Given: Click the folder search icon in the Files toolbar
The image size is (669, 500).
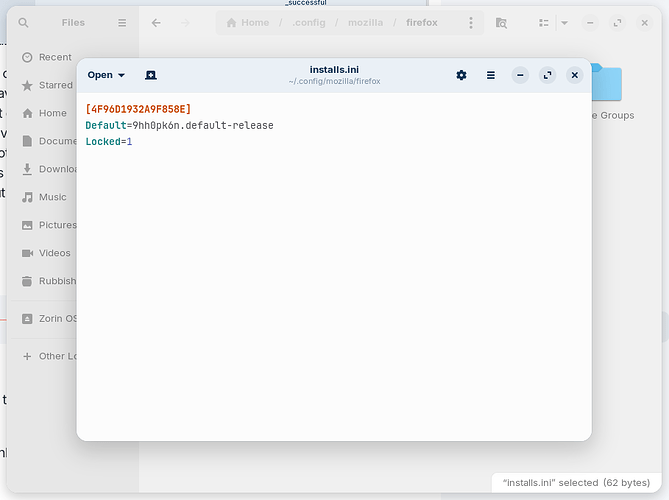Looking at the screenshot, I should pyautogui.click(x=501, y=23).
